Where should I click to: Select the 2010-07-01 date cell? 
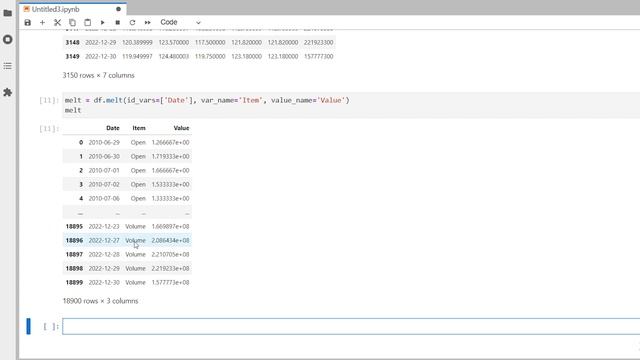(104, 170)
